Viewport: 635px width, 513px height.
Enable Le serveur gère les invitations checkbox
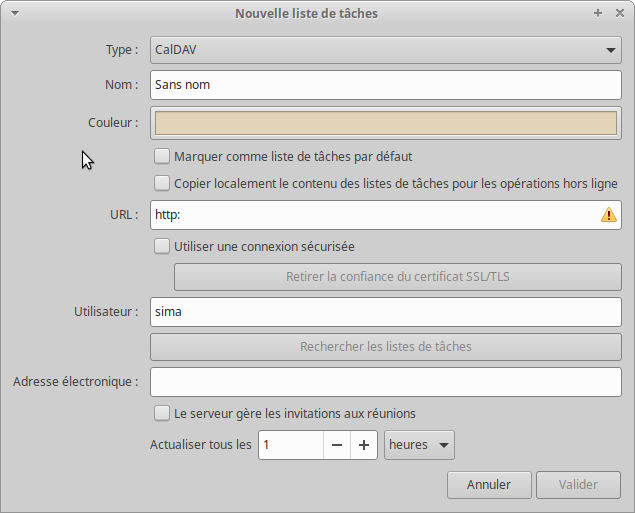[x=161, y=413]
